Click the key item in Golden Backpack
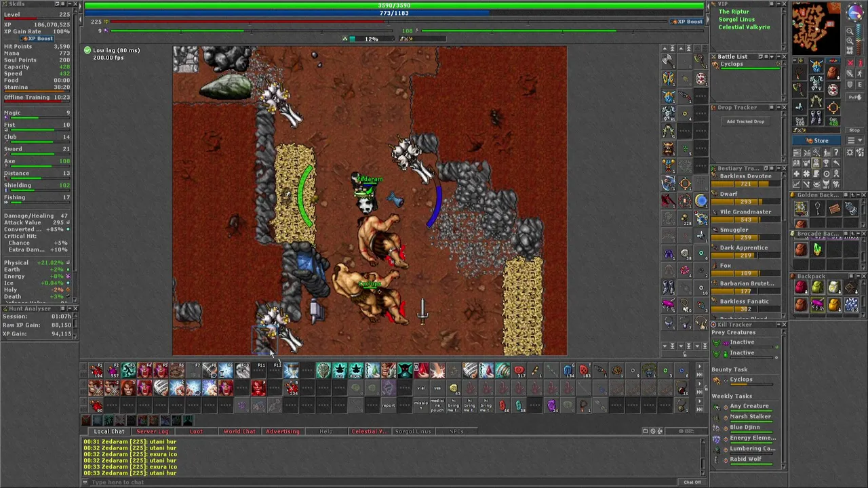This screenshot has width=868, height=488. tap(818, 207)
